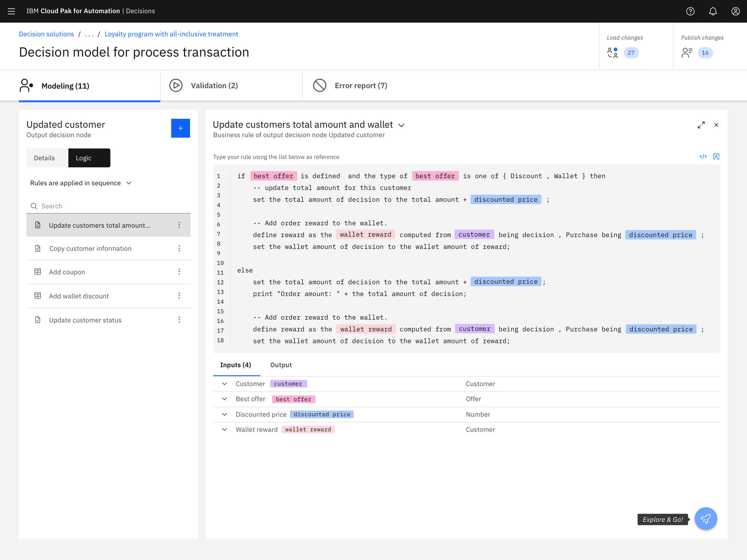Click customer token on line 7
The height and width of the screenshot is (560, 747).
(x=474, y=234)
